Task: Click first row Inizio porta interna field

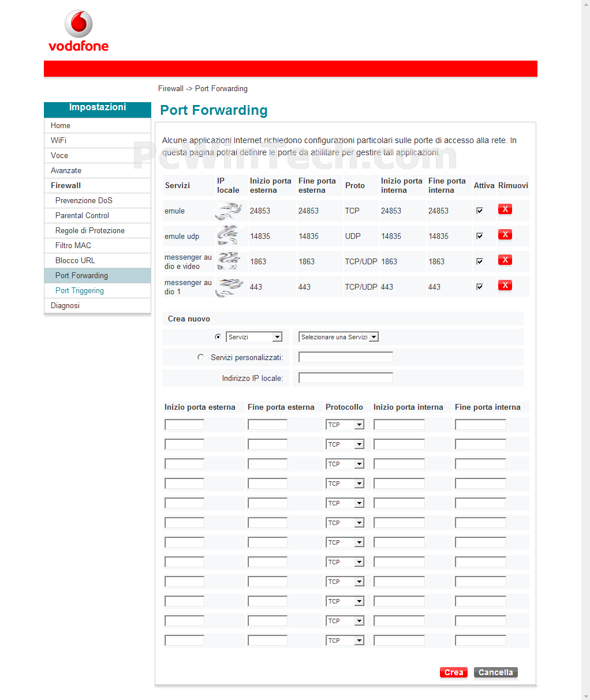Action: click(x=399, y=425)
